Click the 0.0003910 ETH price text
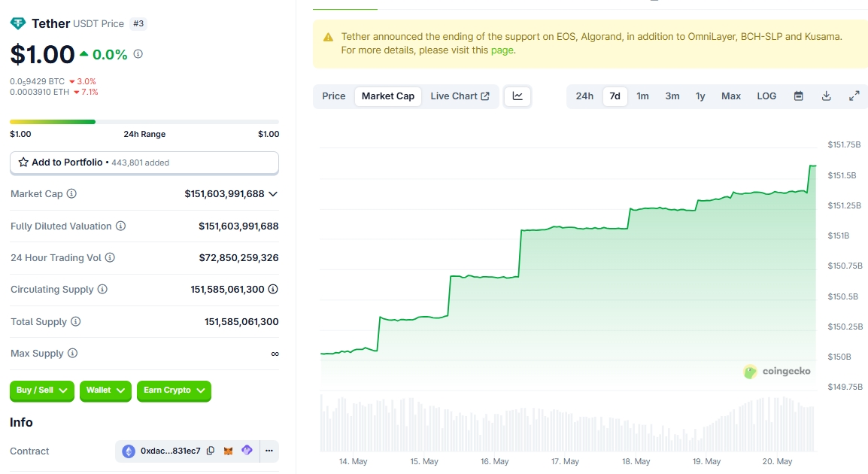Image resolution: width=868 pixels, height=474 pixels. click(40, 92)
